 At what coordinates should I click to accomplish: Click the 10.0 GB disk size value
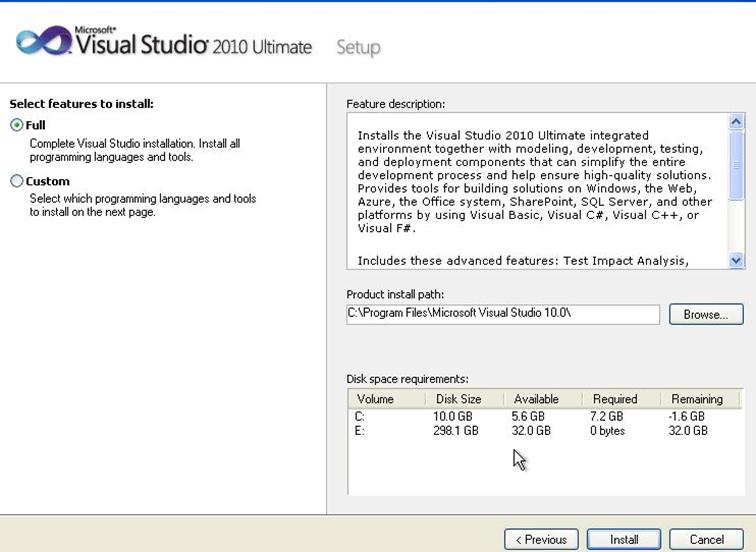[x=452, y=417]
